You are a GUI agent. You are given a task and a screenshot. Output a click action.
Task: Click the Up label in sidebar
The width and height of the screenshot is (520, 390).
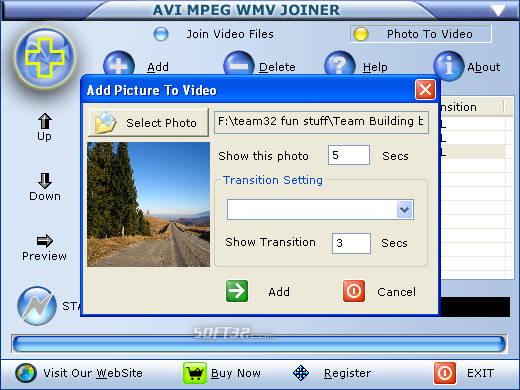tap(44, 136)
